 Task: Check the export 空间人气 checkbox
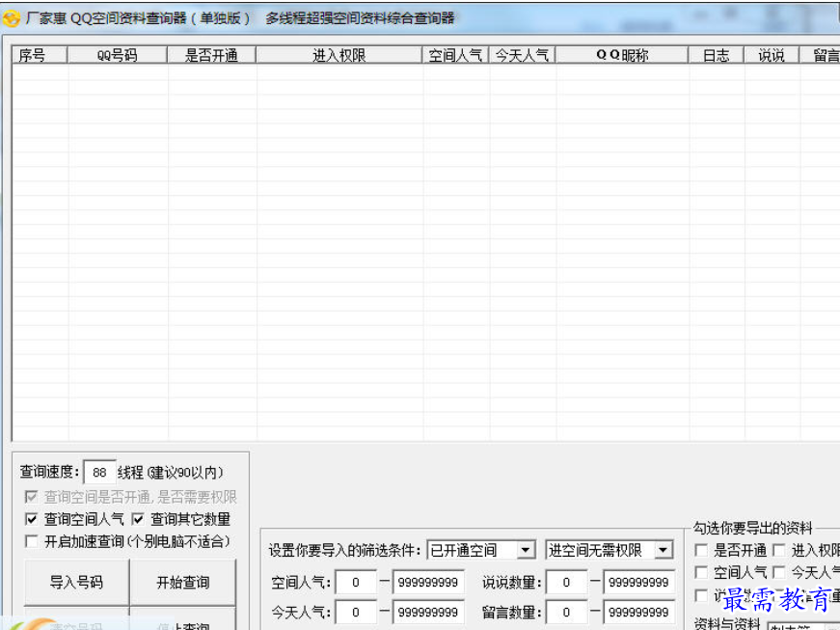coord(701,573)
